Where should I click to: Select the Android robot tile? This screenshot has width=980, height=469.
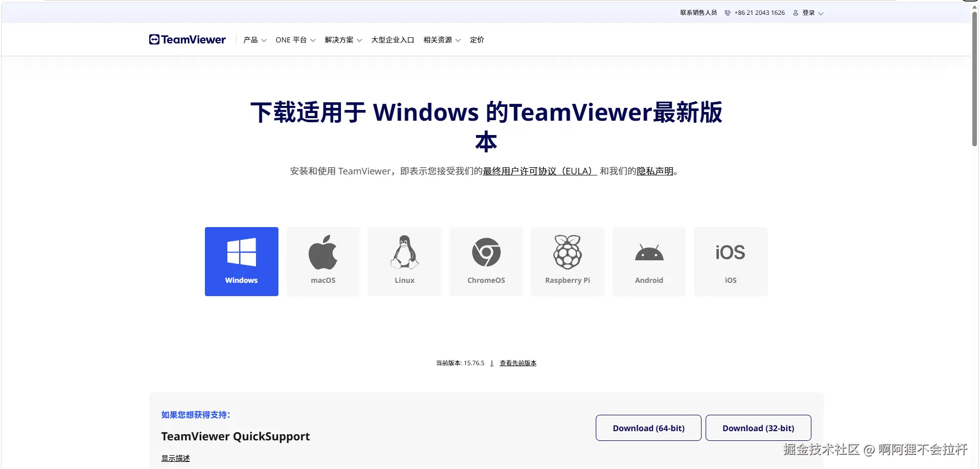tap(649, 261)
